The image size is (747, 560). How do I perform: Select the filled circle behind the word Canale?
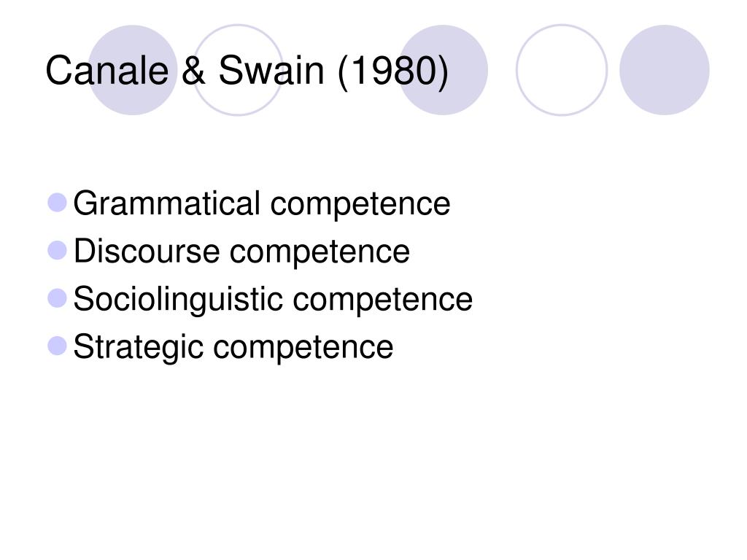click(x=133, y=70)
